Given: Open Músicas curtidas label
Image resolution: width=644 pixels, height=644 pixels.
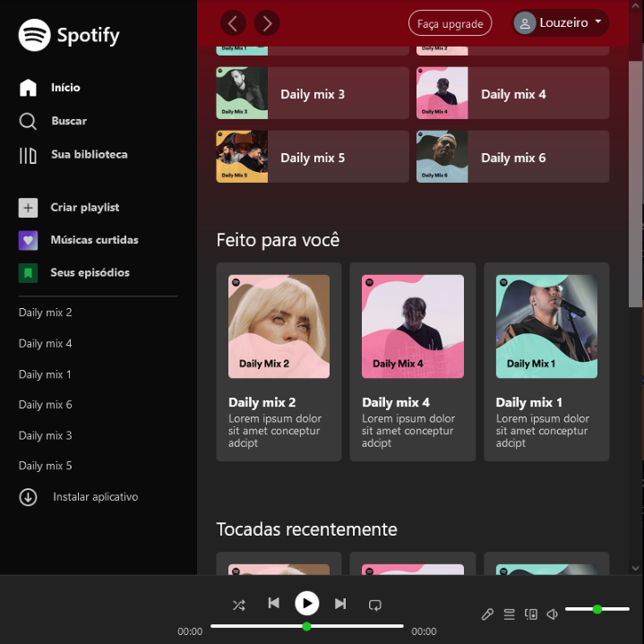Looking at the screenshot, I should [94, 240].
